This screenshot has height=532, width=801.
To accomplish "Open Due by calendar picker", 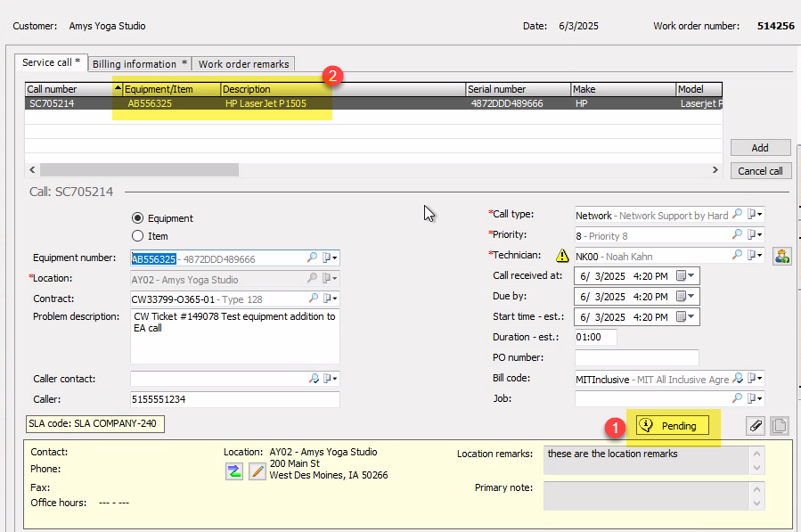I will [x=685, y=297].
